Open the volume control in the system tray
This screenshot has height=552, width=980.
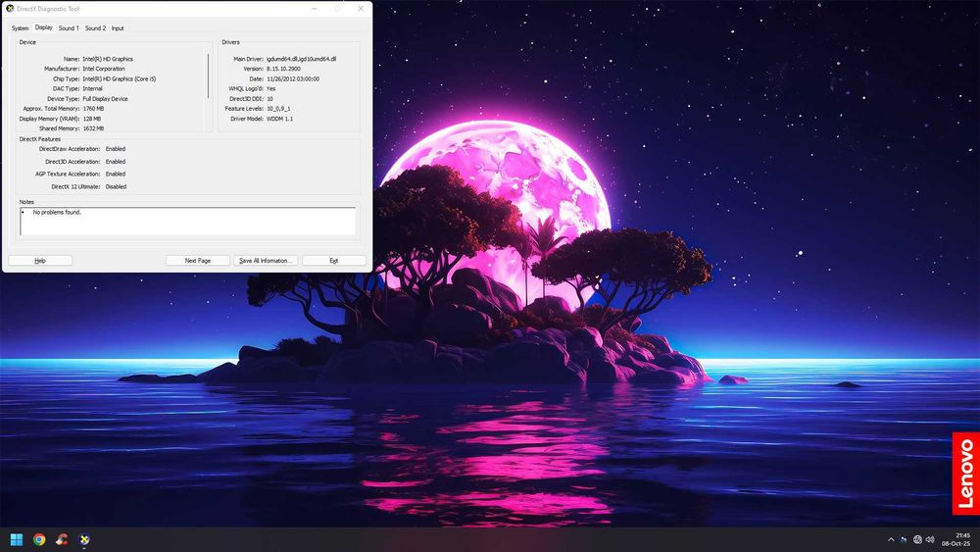(930, 539)
